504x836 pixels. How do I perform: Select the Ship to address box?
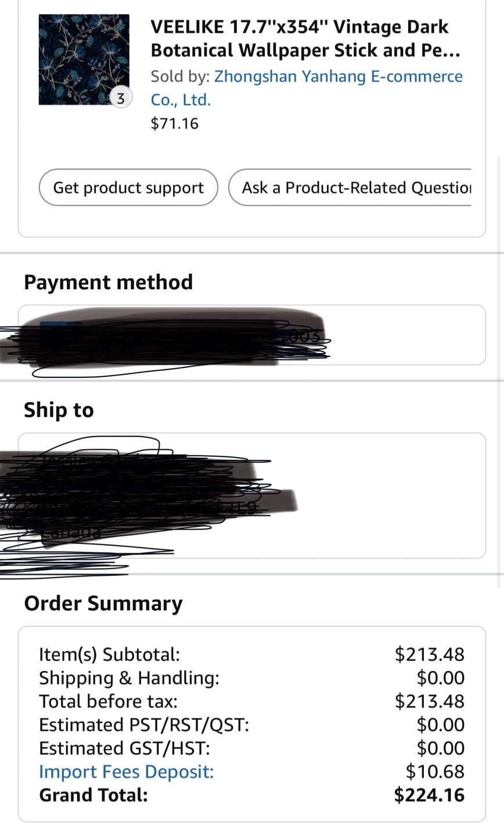pyautogui.click(x=252, y=496)
